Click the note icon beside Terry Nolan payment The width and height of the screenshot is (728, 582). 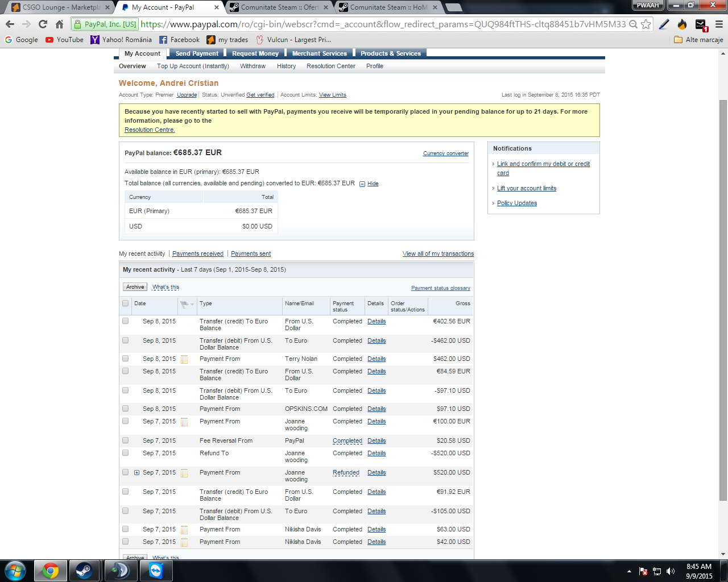(x=184, y=359)
